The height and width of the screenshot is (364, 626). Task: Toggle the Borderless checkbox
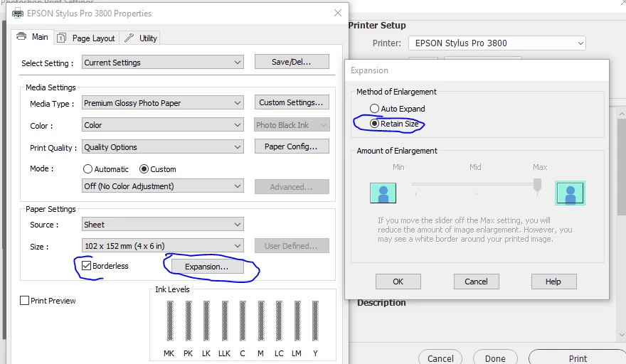click(x=86, y=266)
